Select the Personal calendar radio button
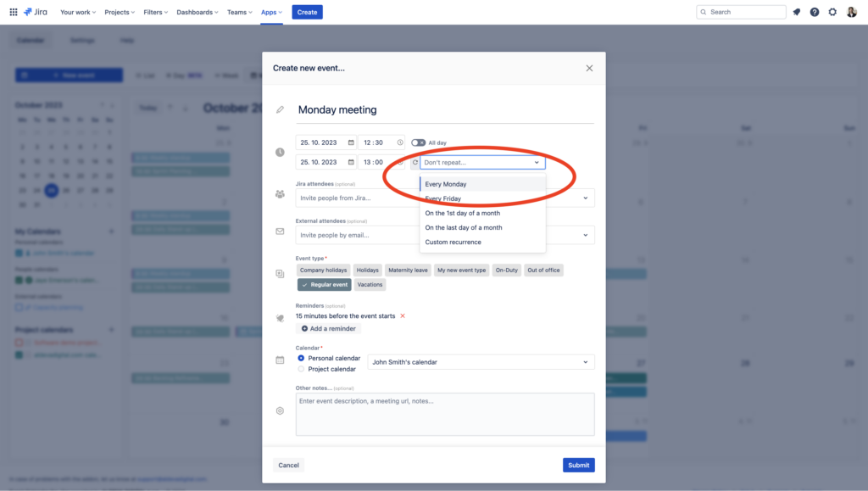This screenshot has width=868, height=491. (x=301, y=359)
